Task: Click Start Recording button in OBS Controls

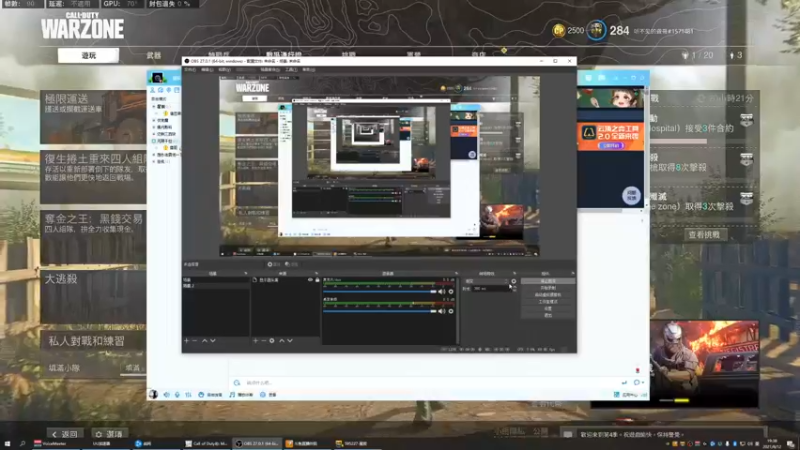Action: point(548,288)
